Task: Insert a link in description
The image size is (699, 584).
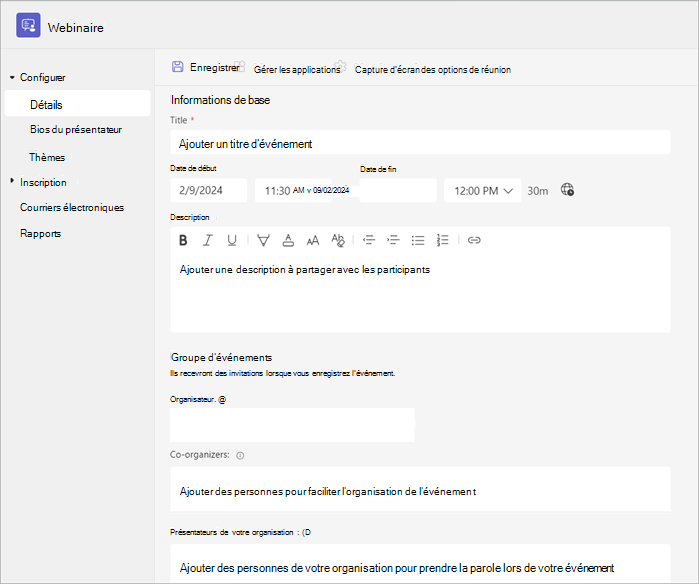Action: coord(474,240)
